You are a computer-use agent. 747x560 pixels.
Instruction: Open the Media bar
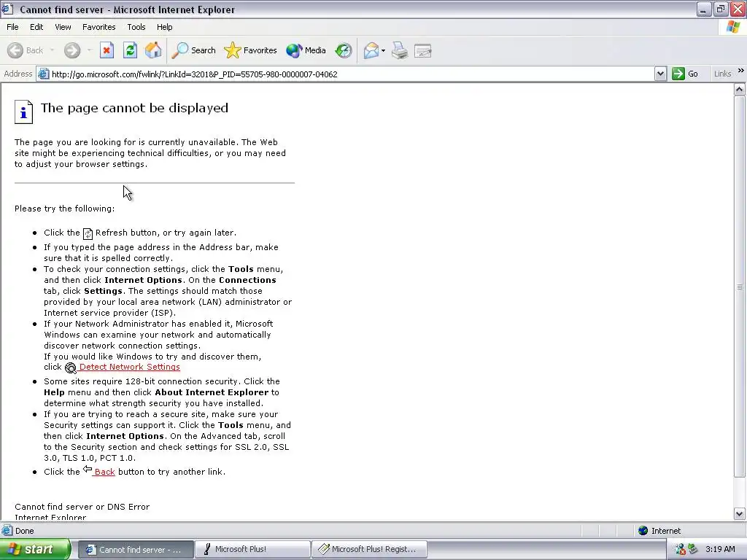[306, 50]
